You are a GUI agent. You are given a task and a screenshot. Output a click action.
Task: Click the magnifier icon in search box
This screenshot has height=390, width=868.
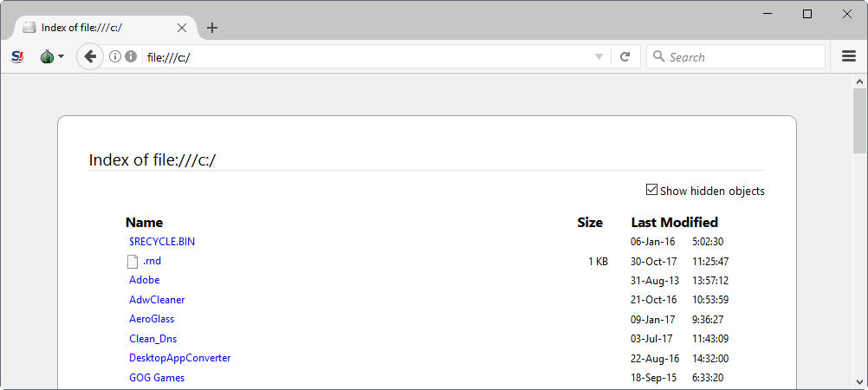click(x=658, y=57)
